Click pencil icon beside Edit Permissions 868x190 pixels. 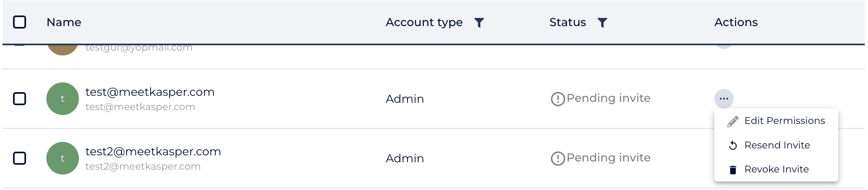[733, 122]
